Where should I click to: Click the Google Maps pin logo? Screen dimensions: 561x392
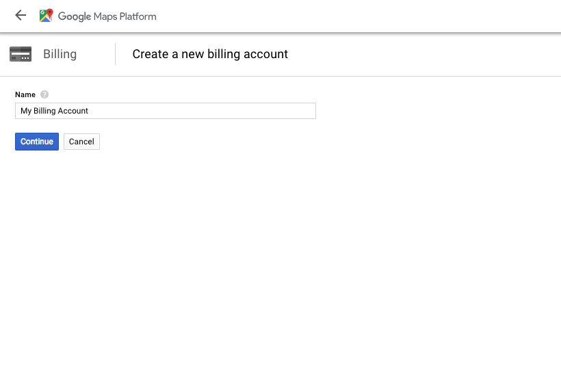[46, 16]
